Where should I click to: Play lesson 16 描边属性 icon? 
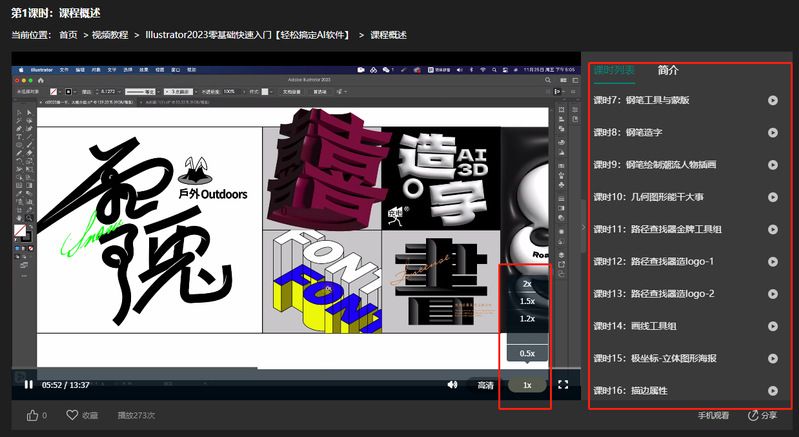pos(773,390)
